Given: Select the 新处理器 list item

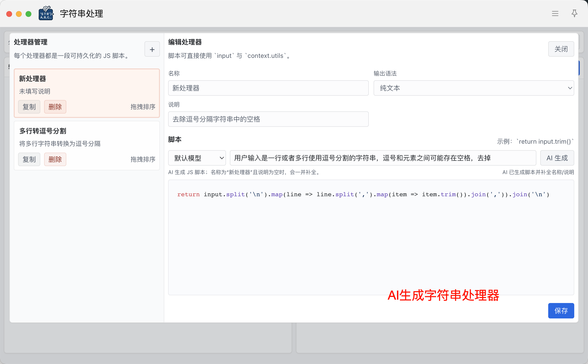Looking at the screenshot, I should [x=87, y=84].
